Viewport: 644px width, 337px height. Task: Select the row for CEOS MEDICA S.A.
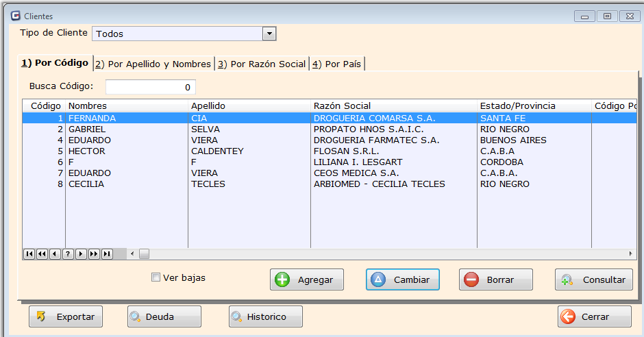pyautogui.click(x=356, y=173)
